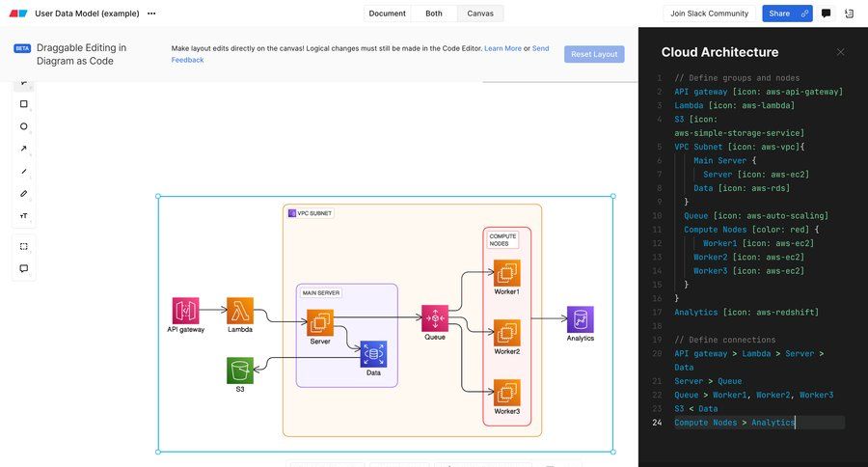868x467 pixels.
Task: Switch to Canvas view
Action: click(x=480, y=14)
